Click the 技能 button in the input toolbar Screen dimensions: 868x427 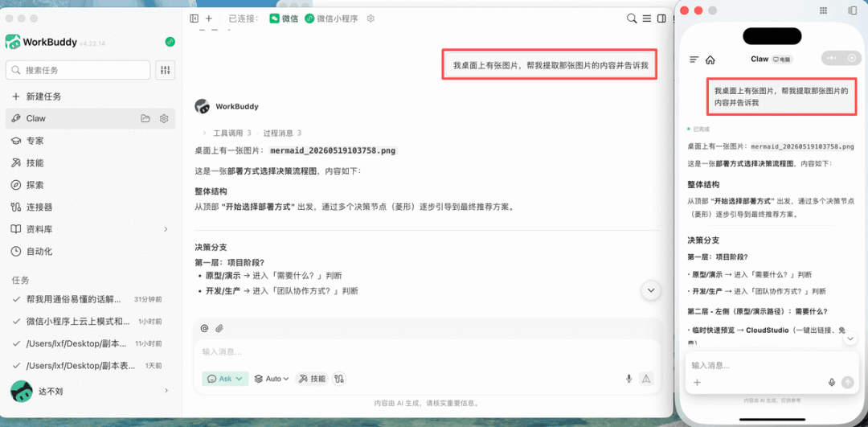tap(312, 379)
